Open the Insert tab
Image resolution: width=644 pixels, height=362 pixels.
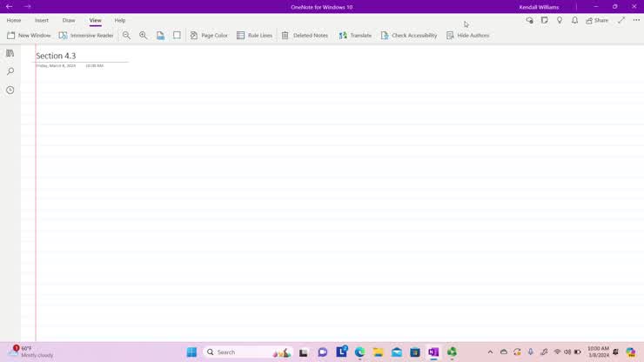42,20
